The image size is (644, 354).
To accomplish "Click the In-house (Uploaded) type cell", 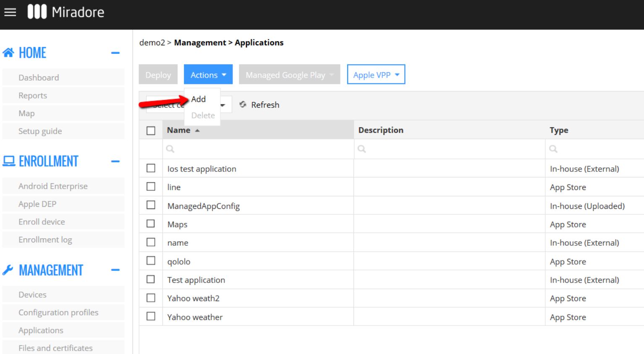I will click(x=587, y=206).
